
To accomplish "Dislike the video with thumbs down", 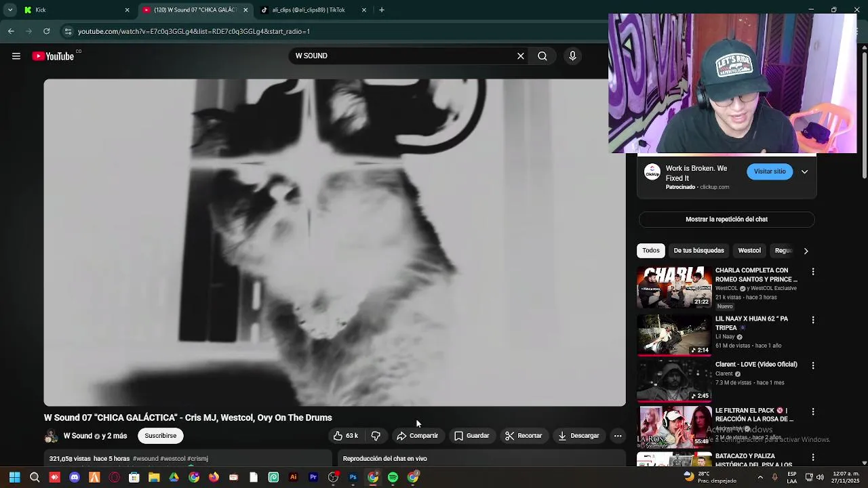I will 376,436.
